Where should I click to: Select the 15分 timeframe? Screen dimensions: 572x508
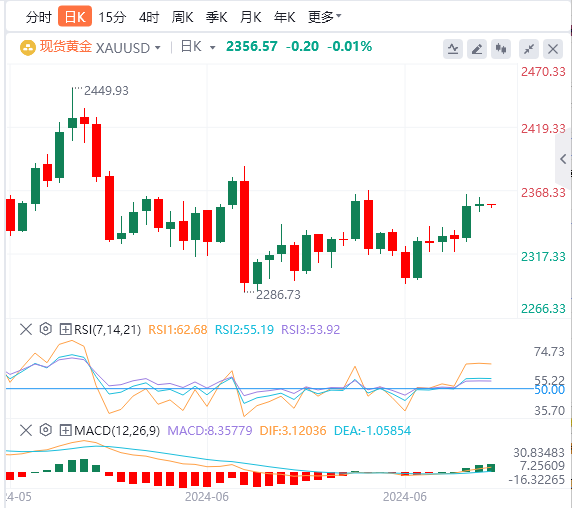(x=112, y=17)
